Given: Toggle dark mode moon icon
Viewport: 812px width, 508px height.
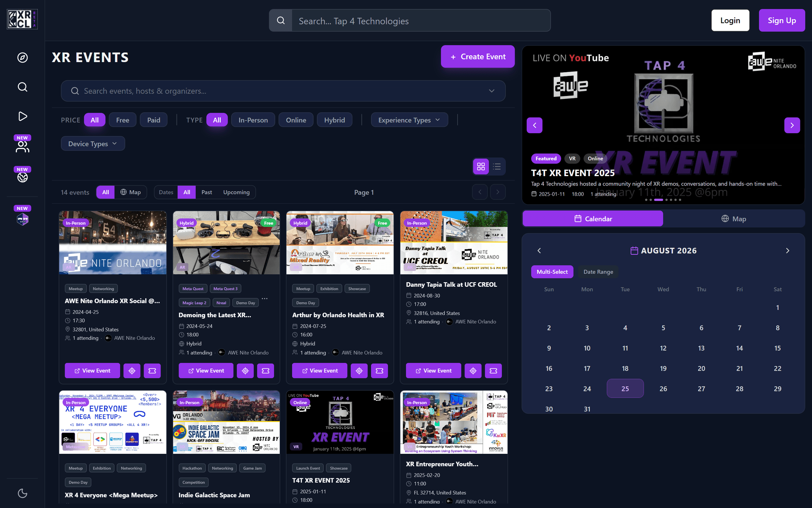Looking at the screenshot, I should click(23, 493).
